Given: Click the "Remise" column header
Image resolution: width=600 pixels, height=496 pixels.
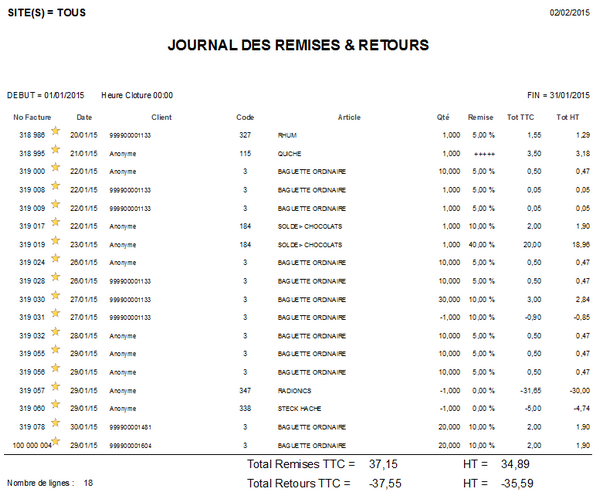Looking at the screenshot, I should 481,117.
